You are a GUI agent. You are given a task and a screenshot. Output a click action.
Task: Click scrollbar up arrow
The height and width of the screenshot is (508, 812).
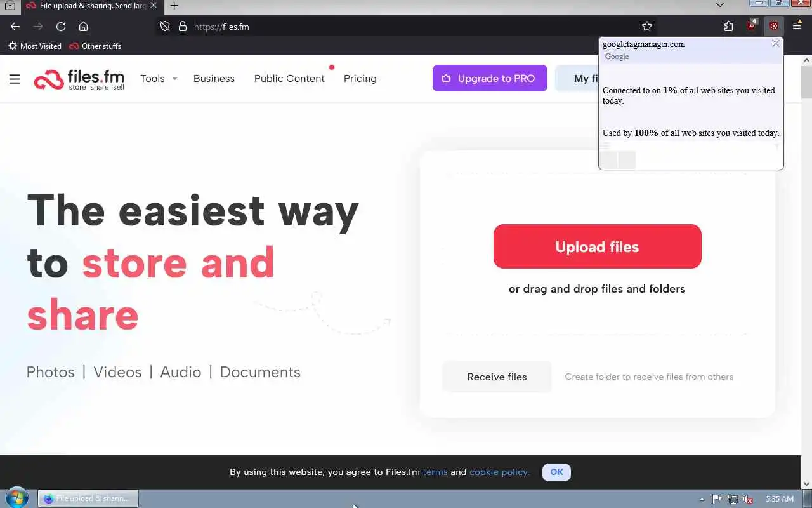pyautogui.click(x=806, y=60)
